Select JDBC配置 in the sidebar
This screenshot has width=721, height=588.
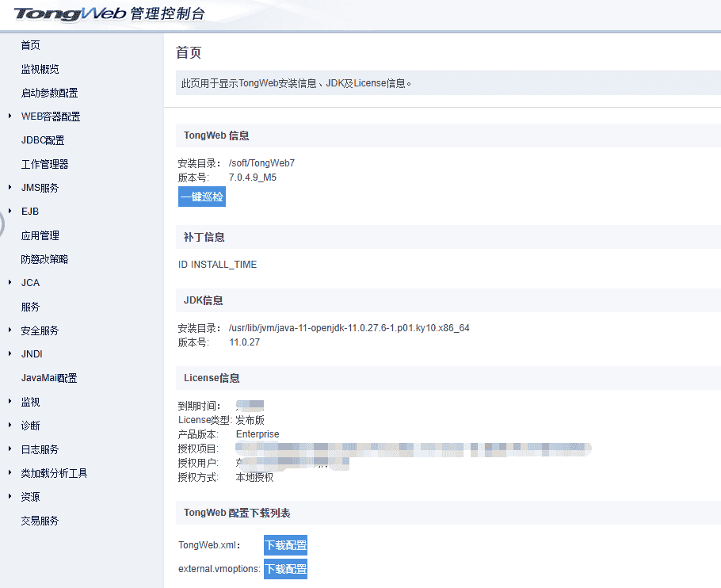(43, 140)
